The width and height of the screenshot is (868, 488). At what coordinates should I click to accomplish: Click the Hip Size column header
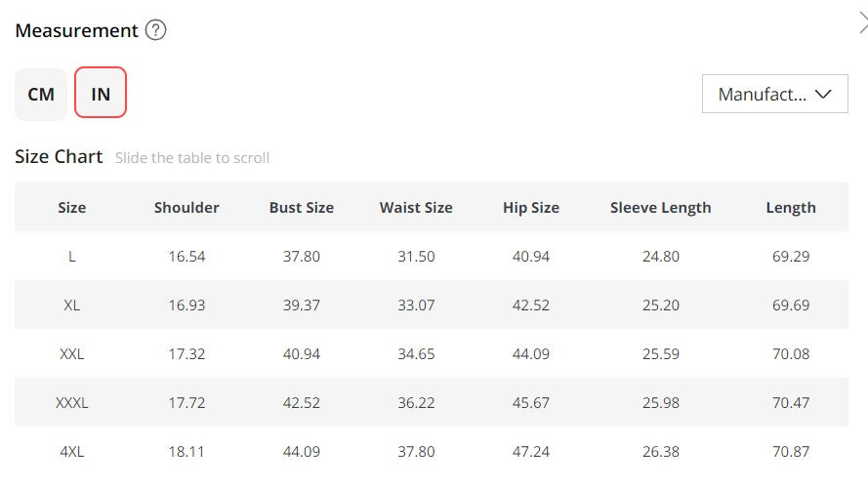tap(531, 207)
